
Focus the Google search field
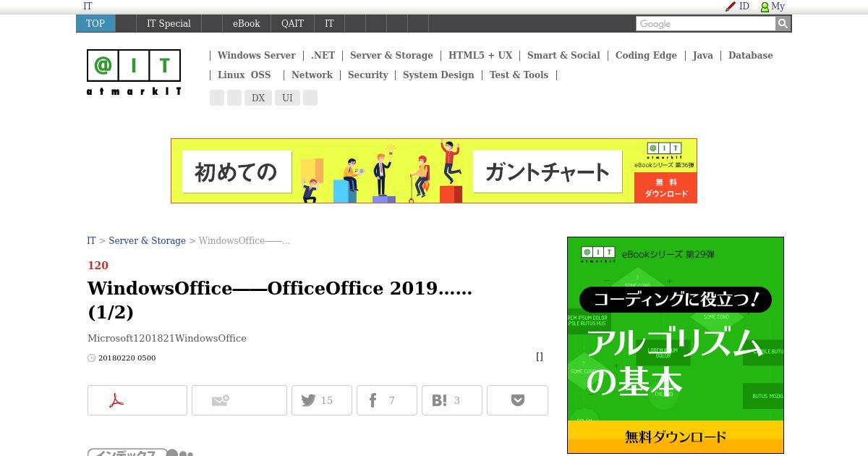[705, 24]
